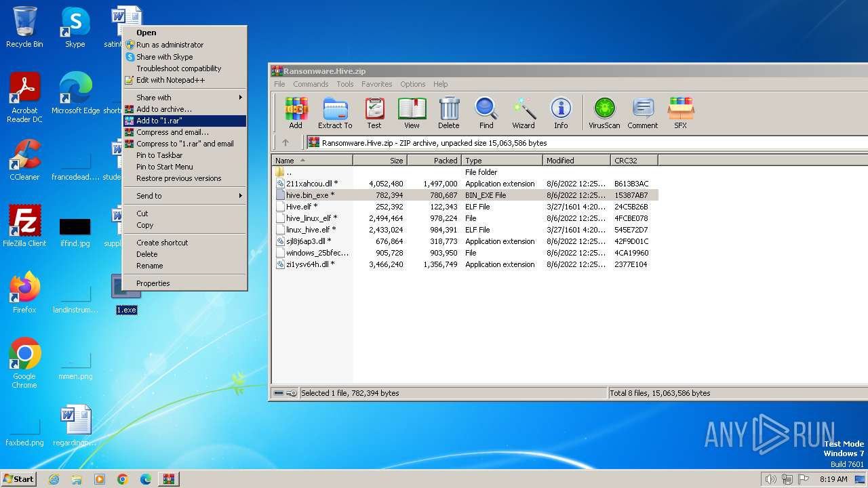Sort by Modified column header

click(576, 161)
